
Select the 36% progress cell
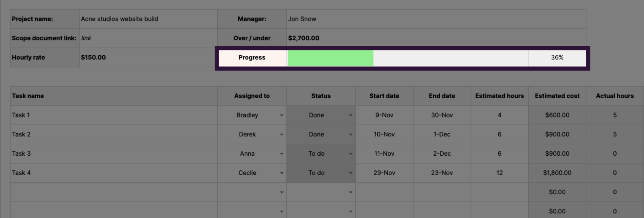click(557, 58)
